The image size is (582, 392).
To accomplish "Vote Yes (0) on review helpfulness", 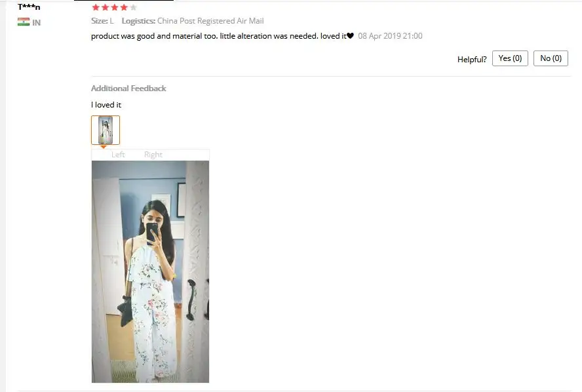I will [x=510, y=58].
